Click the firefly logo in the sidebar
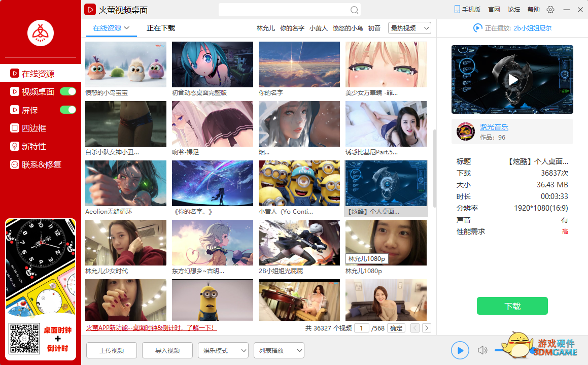This screenshot has height=365, width=588. [x=41, y=33]
